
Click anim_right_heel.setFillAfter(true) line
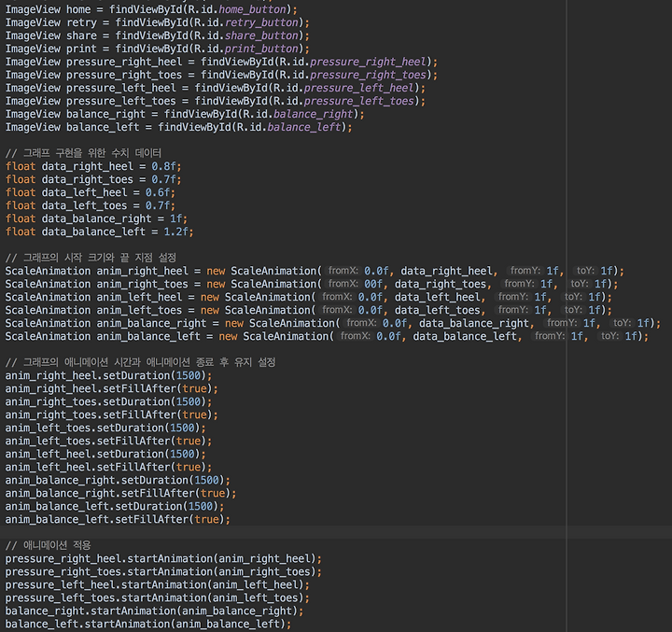tap(111, 388)
